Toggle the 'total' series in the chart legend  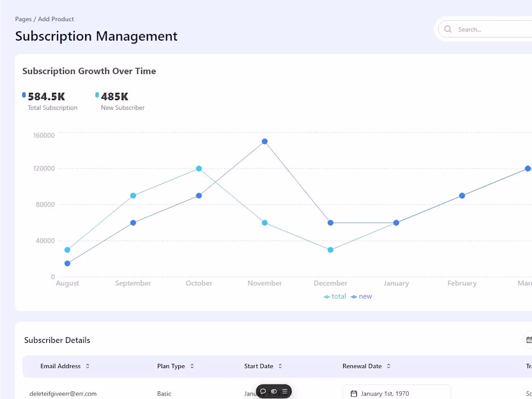tap(335, 296)
